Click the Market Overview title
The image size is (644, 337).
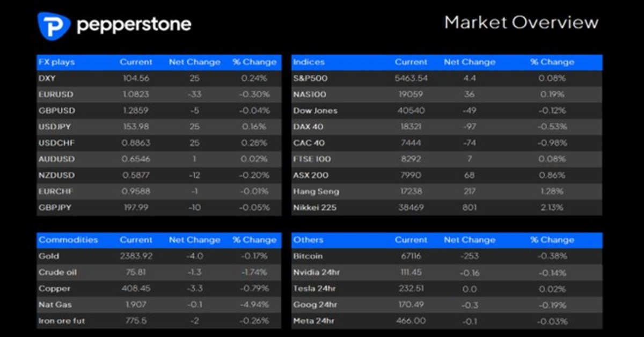coord(521,23)
